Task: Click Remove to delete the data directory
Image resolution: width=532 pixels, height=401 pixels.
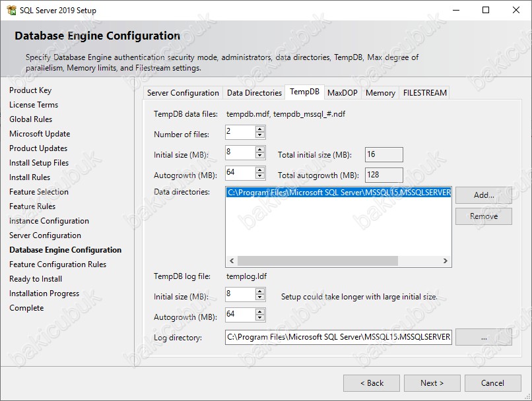Action: pyautogui.click(x=483, y=216)
